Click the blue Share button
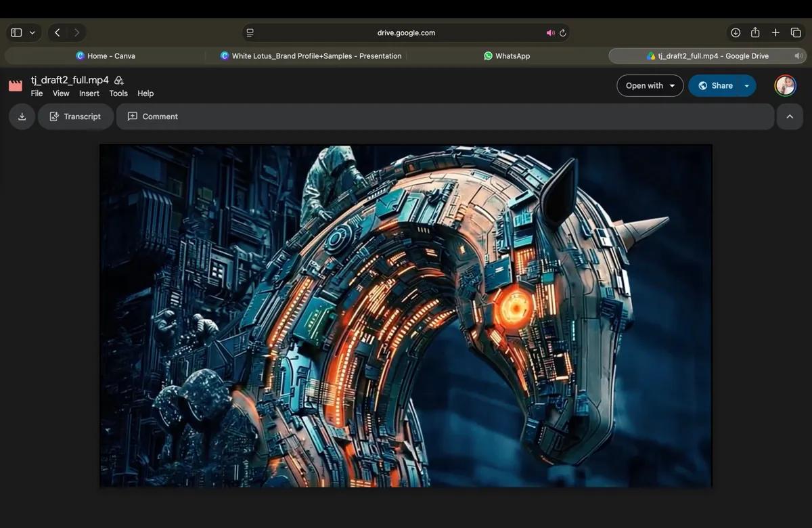 click(715, 86)
